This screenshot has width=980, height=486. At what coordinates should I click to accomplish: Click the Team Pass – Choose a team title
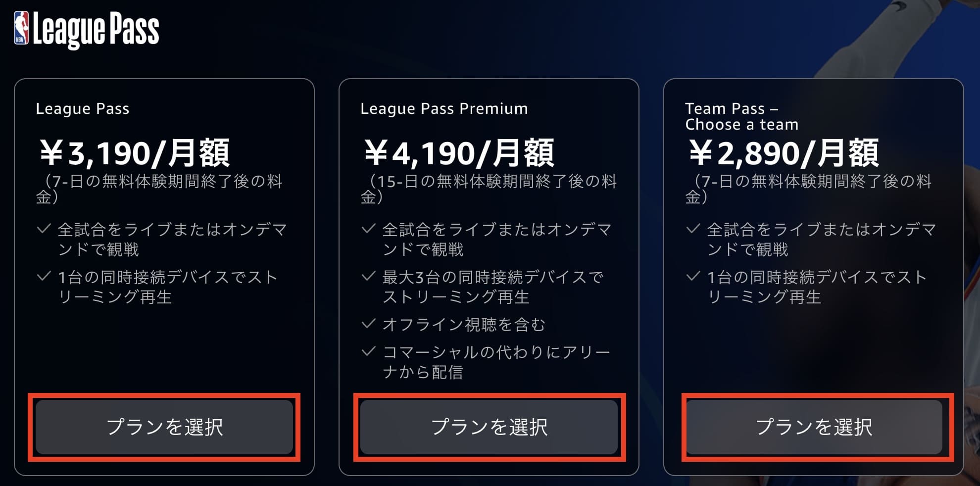742,116
